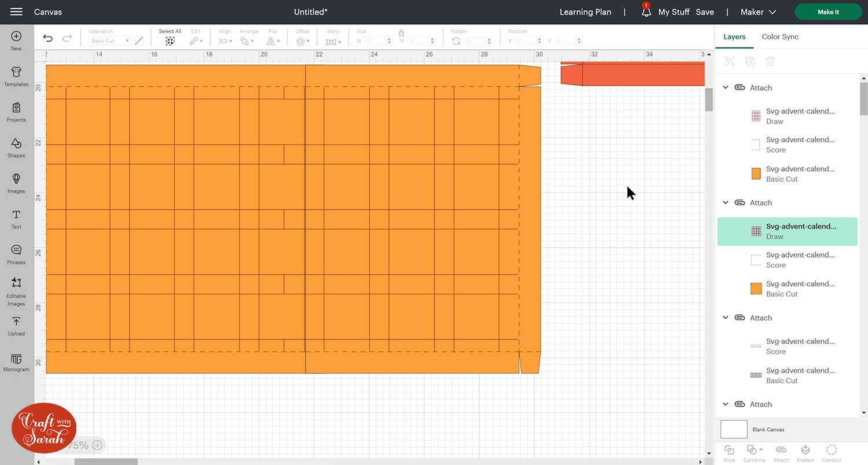Click the Save button
This screenshot has height=465, width=868.
click(x=704, y=12)
